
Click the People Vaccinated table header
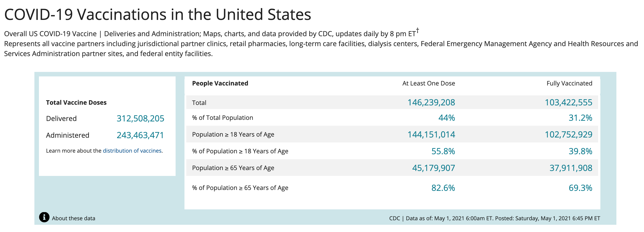click(220, 83)
